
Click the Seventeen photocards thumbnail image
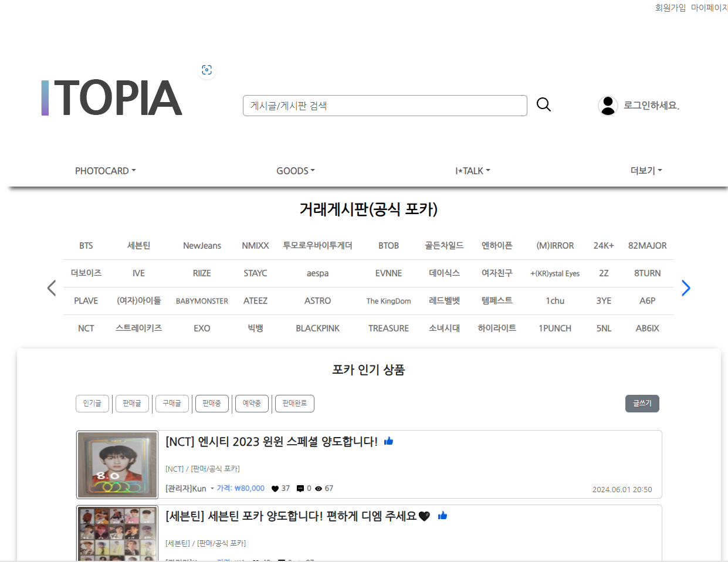click(117, 534)
